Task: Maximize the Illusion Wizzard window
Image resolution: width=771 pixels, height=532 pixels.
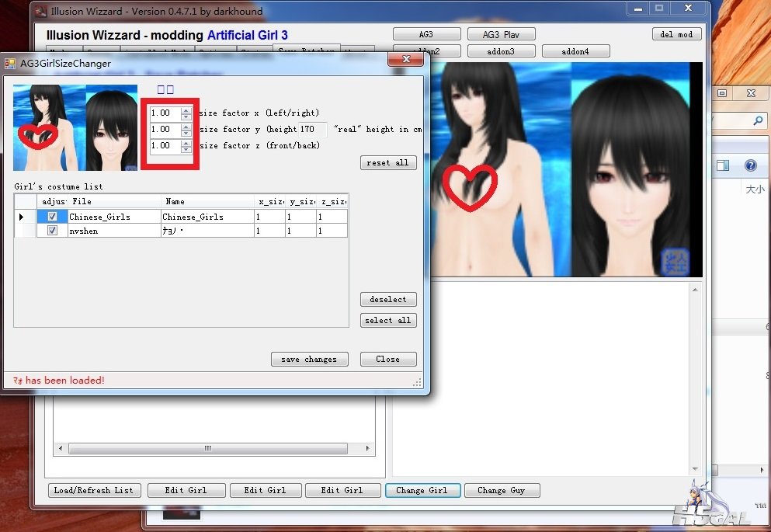Action: pyautogui.click(x=659, y=9)
